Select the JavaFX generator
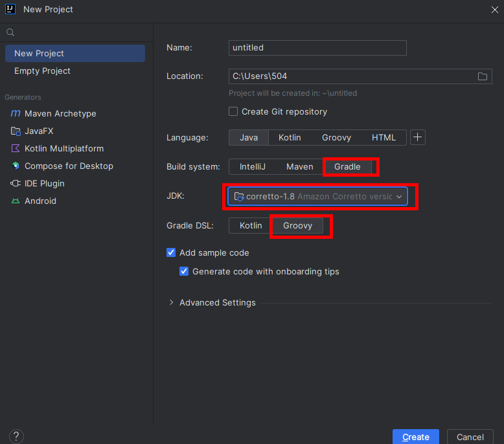The height and width of the screenshot is (444, 504). tap(75, 131)
